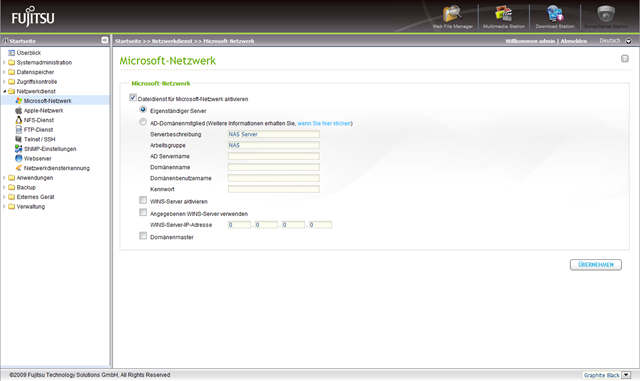The height and width of the screenshot is (381, 640).
Task: Click the FTP-Dienst document icon
Action: click(19, 129)
